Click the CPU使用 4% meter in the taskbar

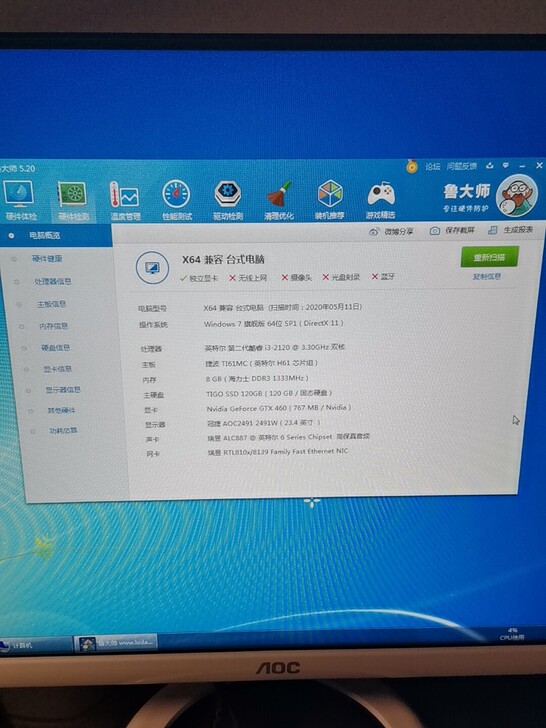tap(512, 634)
